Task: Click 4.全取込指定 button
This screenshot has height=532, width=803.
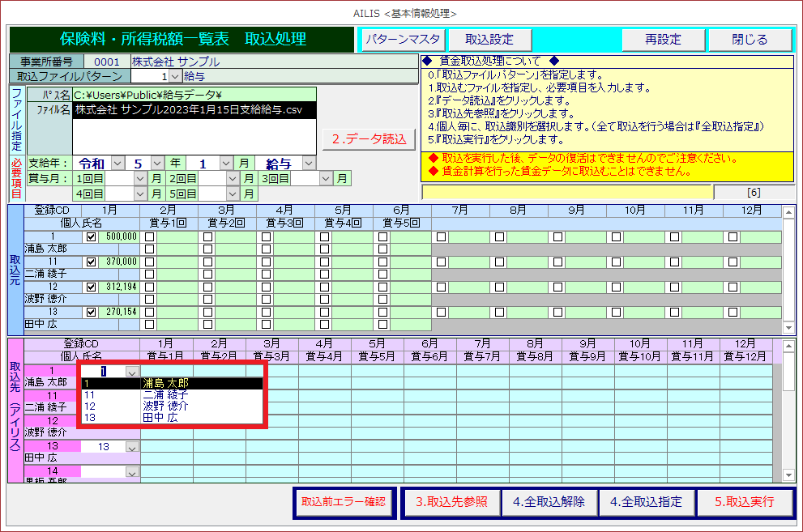Action: 646,502
